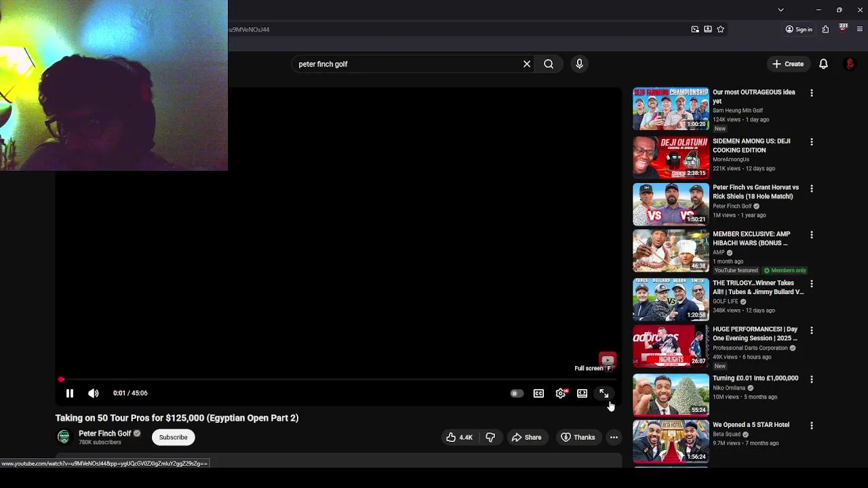Open options for We Opened a 5 STAR Hotel
The width and height of the screenshot is (868, 488).
812,426
